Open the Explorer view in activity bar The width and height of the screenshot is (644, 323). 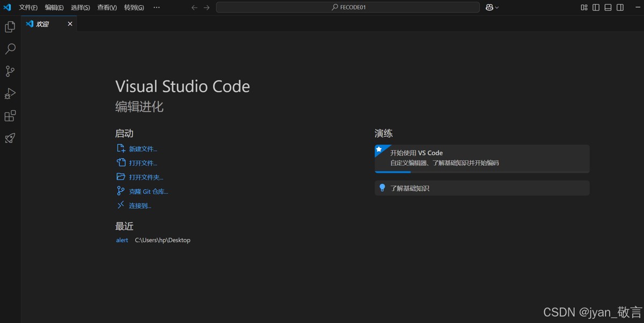click(x=10, y=27)
